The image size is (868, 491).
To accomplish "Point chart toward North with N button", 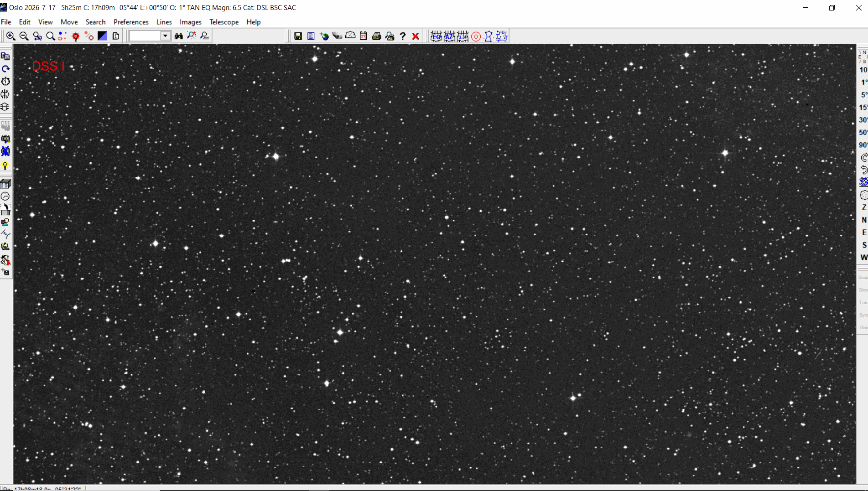I will click(x=863, y=220).
